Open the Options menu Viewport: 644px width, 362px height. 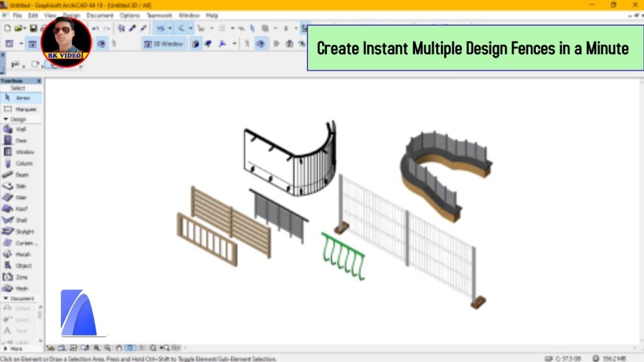tap(129, 15)
